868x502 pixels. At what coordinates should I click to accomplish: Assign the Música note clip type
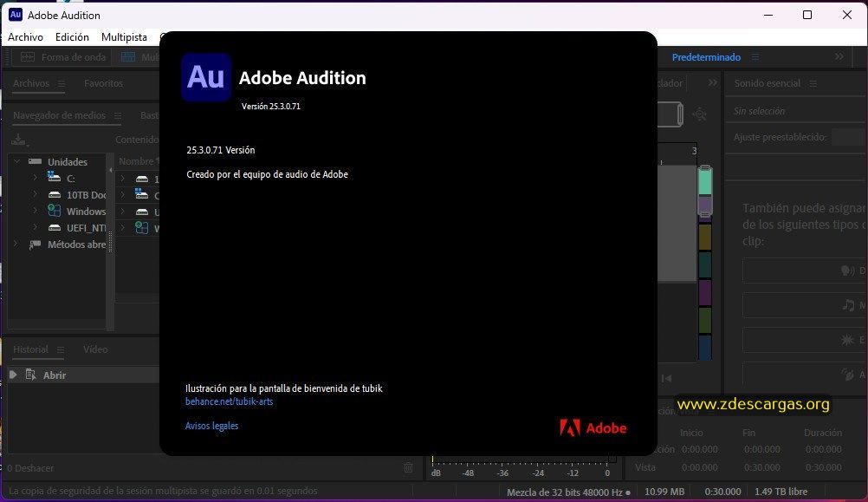point(848,305)
